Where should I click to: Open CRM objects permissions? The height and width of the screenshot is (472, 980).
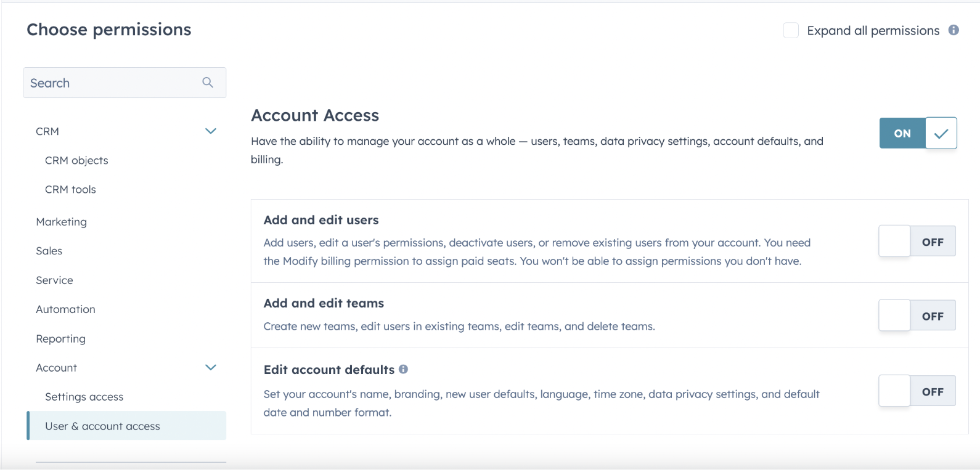(76, 160)
